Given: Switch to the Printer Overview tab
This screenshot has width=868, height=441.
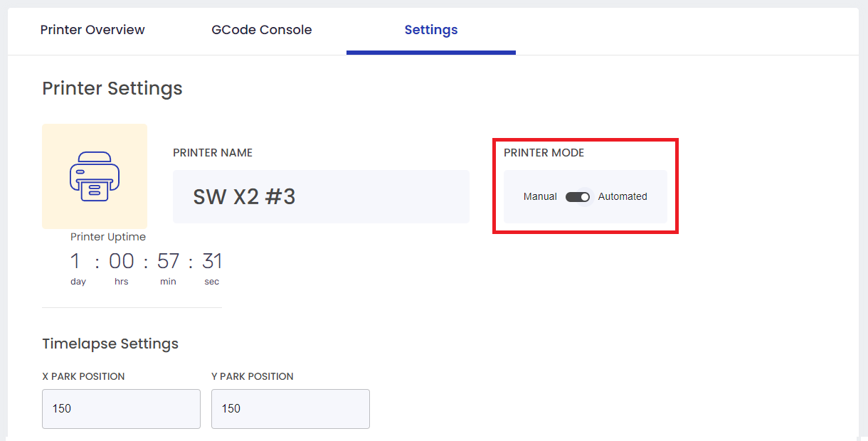Looking at the screenshot, I should pos(92,30).
